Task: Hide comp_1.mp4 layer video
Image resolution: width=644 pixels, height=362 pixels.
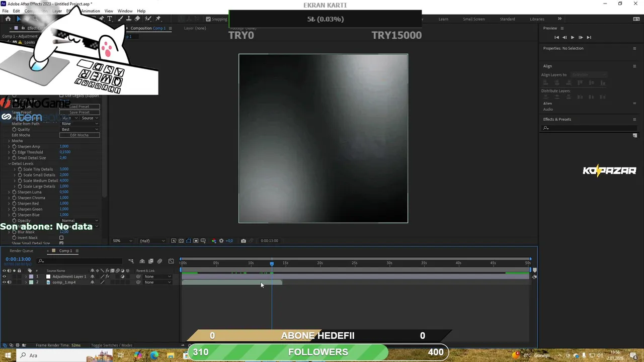Action: click(x=4, y=282)
